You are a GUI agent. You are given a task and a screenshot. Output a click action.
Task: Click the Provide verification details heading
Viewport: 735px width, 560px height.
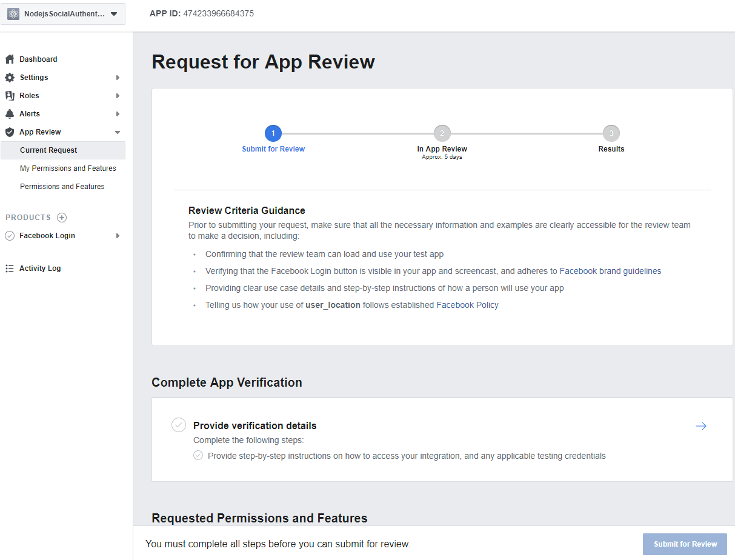pyautogui.click(x=254, y=425)
